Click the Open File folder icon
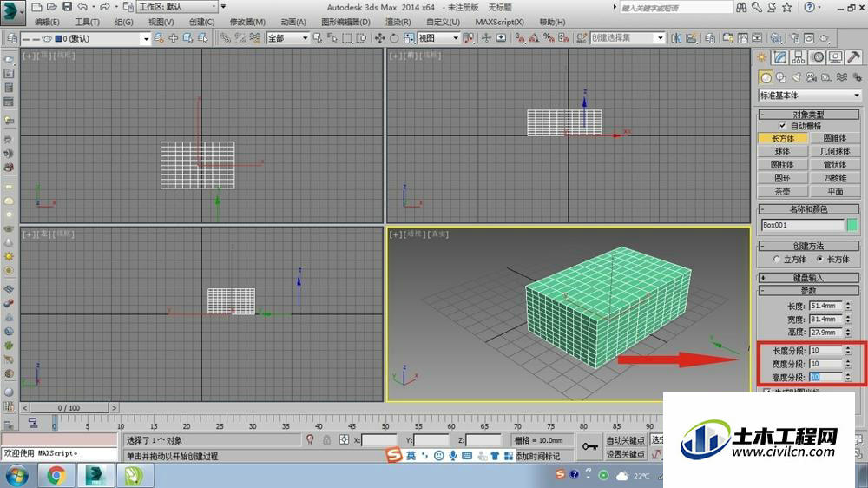Screen dimensions: 868x488 point(51,7)
